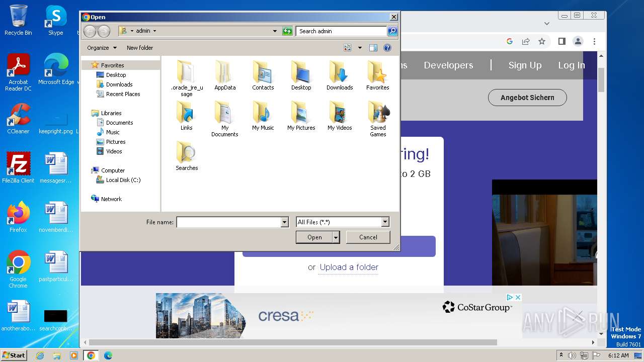Select Favorites in the navigation pane
644x362 pixels.
(112, 65)
